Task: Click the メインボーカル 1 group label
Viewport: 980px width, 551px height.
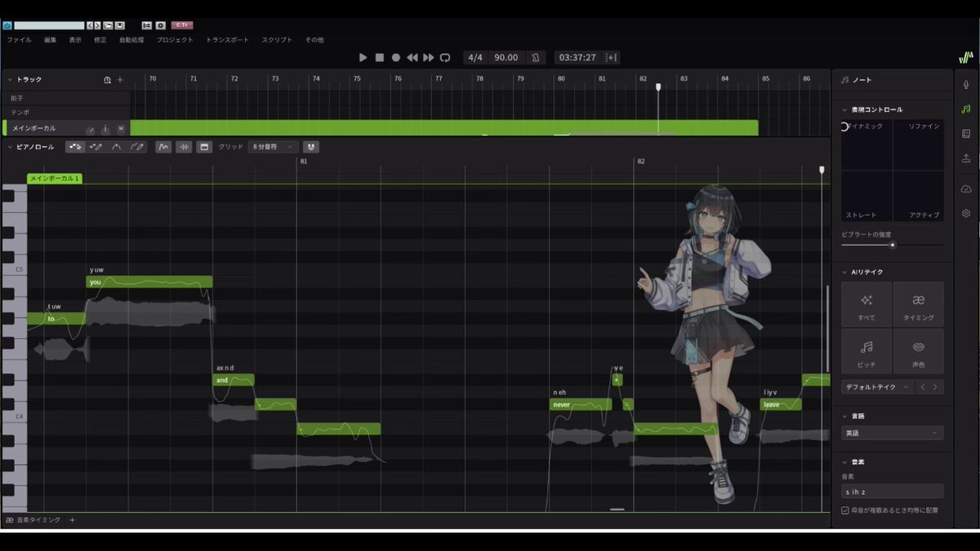Action: 55,178
